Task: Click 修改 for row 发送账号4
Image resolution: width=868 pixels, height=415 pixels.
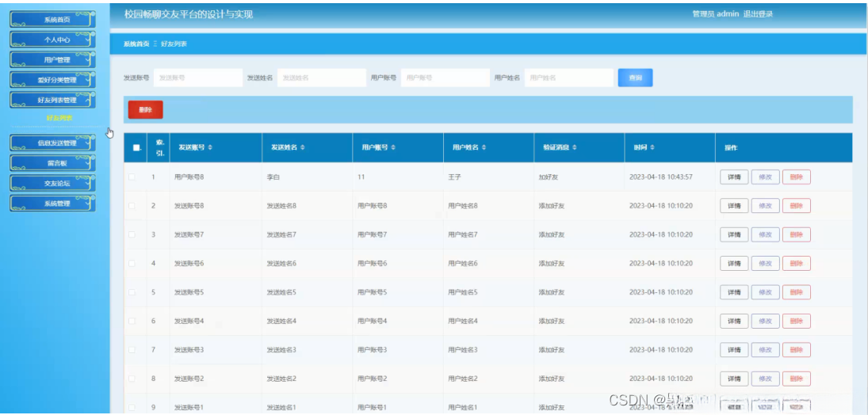Action: (x=765, y=321)
